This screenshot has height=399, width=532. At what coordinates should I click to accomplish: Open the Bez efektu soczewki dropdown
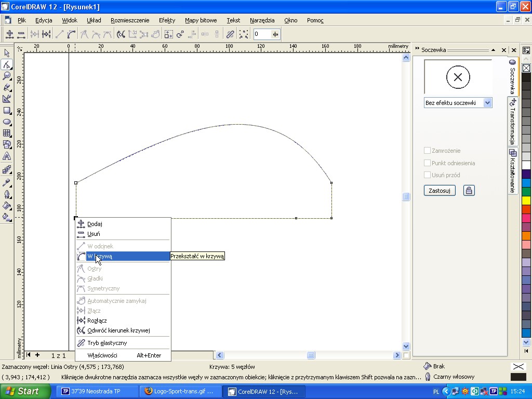point(487,103)
